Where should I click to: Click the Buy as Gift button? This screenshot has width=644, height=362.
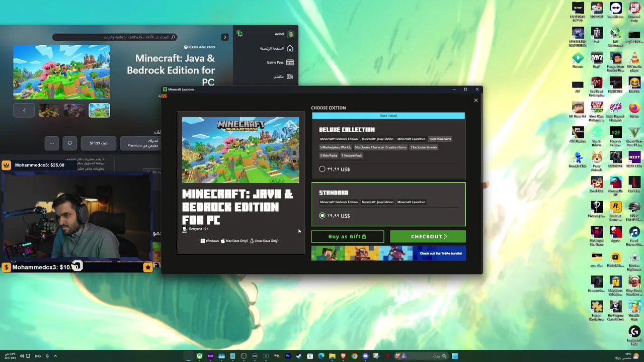[x=347, y=236]
